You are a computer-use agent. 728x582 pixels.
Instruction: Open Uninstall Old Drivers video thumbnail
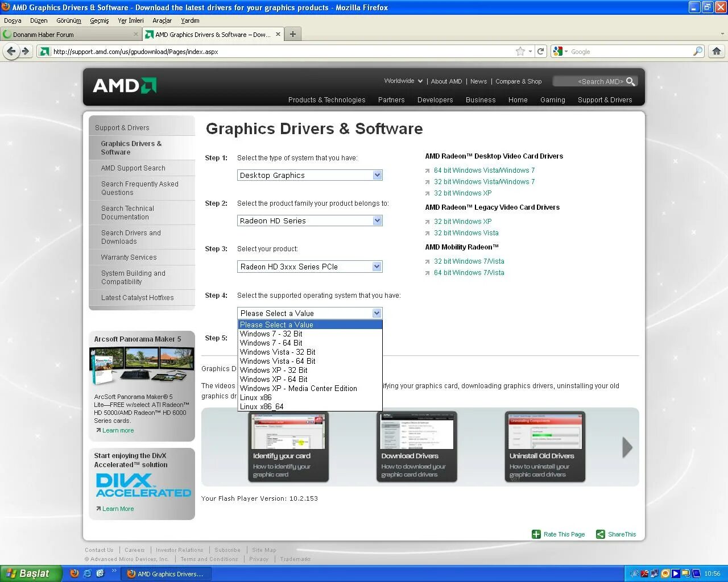[x=545, y=447]
